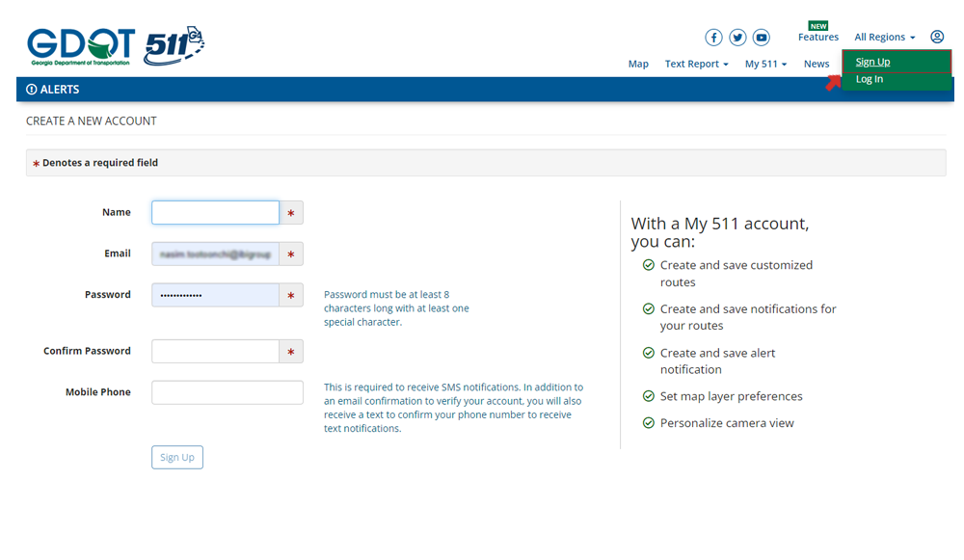964x560 pixels.
Task: Select Log In in account menu
Action: [869, 79]
